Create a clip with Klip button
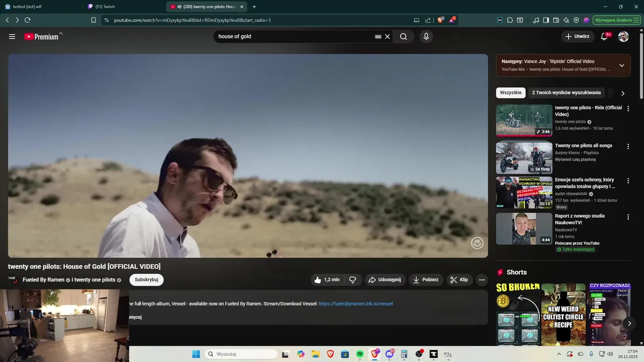The width and height of the screenshot is (644, 362). coord(459,280)
